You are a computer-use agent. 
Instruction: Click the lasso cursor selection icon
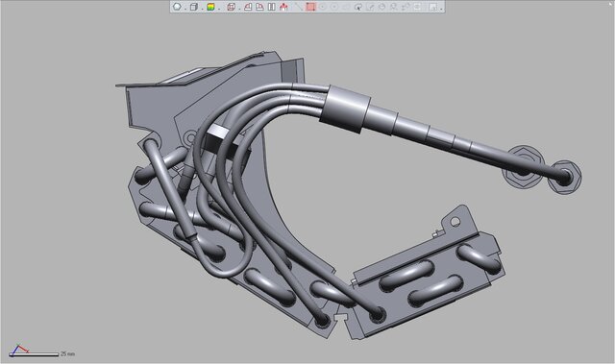pos(358,7)
